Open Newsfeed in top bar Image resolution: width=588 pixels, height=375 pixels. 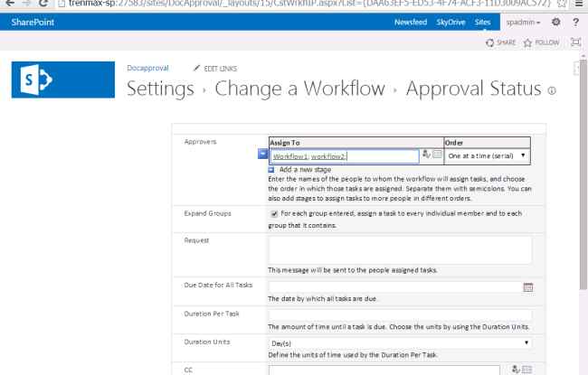coord(411,22)
